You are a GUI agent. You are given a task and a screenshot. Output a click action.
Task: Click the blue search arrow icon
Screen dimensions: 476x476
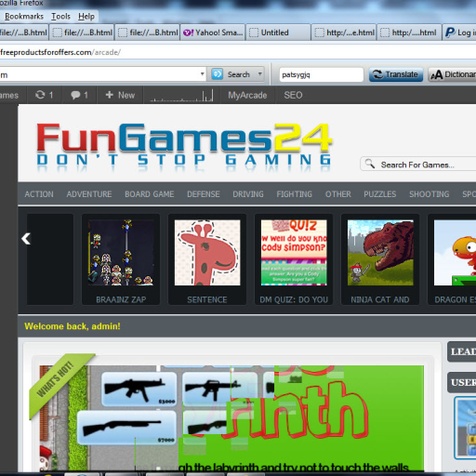[x=217, y=74]
